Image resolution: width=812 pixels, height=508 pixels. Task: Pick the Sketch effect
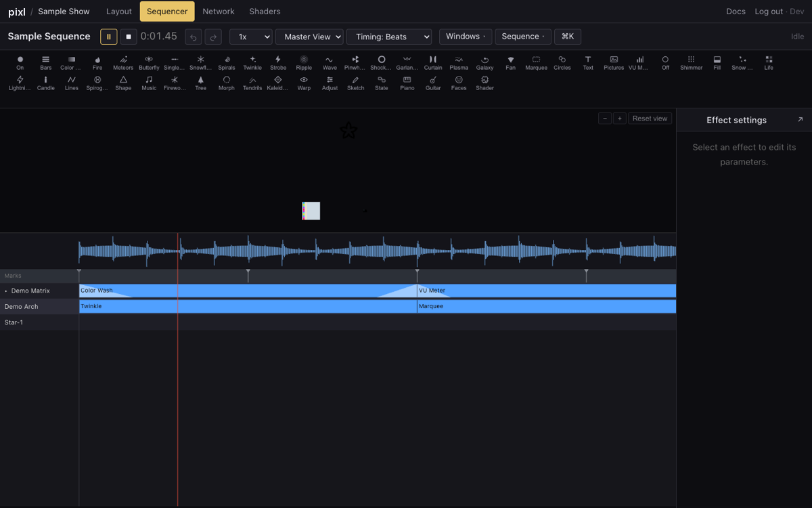point(355,83)
